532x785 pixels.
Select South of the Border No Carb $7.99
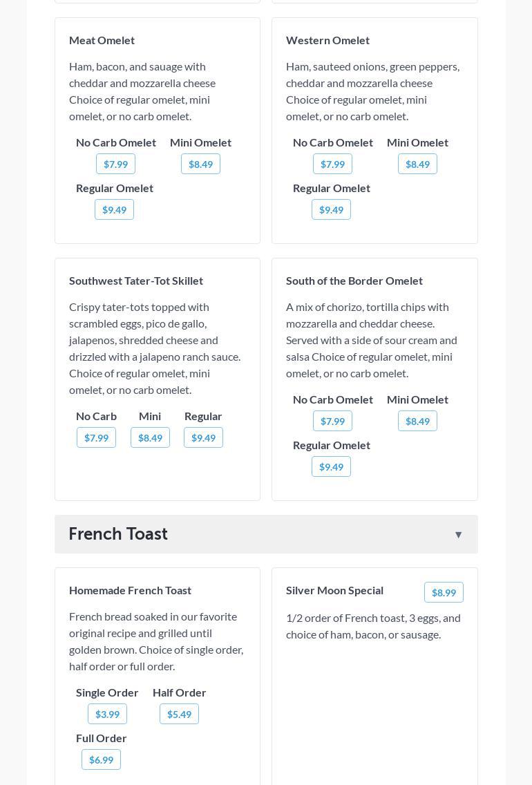pos(332,421)
